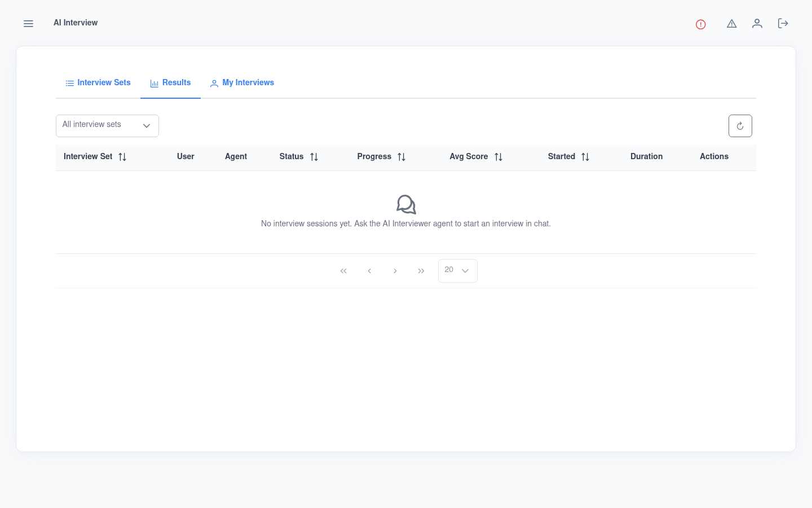Click the User column header
Viewport: 812px width, 508px height.
(x=186, y=156)
